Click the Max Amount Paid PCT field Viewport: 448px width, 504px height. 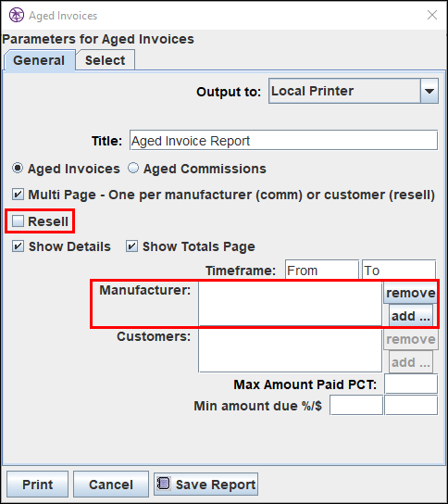[x=411, y=384]
